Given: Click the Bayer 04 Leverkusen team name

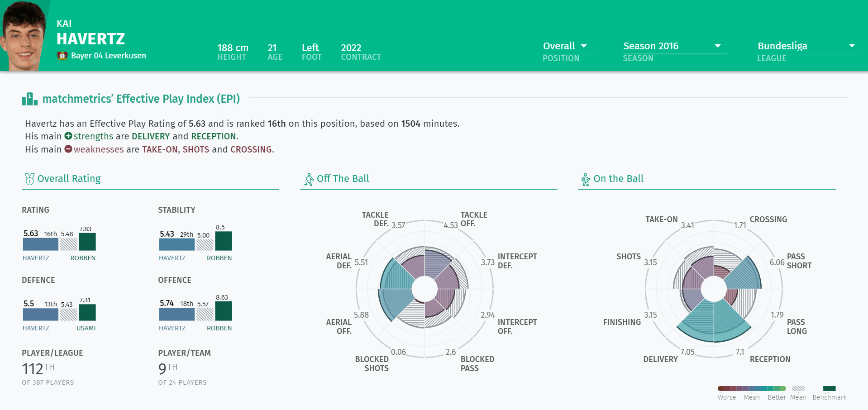Looking at the screenshot, I should pyautogui.click(x=109, y=56).
